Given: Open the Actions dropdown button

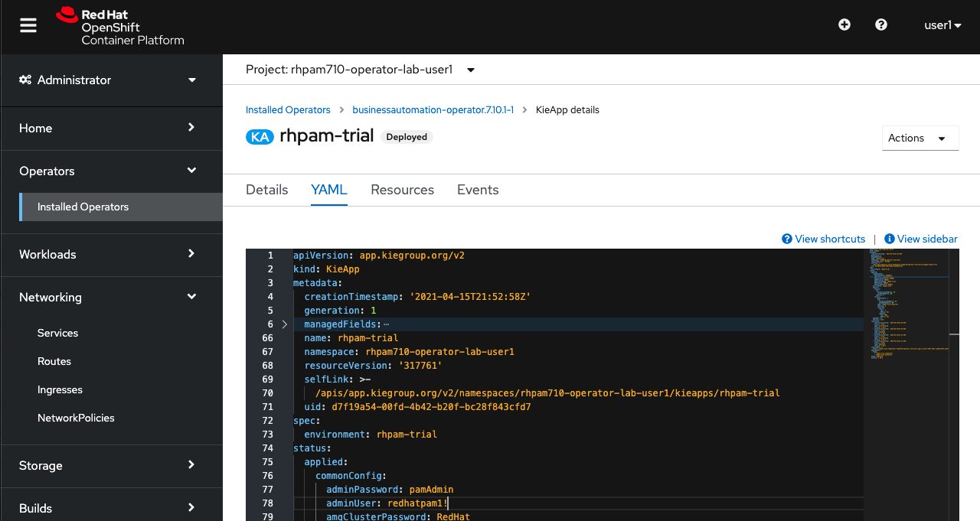Looking at the screenshot, I should pos(920,138).
